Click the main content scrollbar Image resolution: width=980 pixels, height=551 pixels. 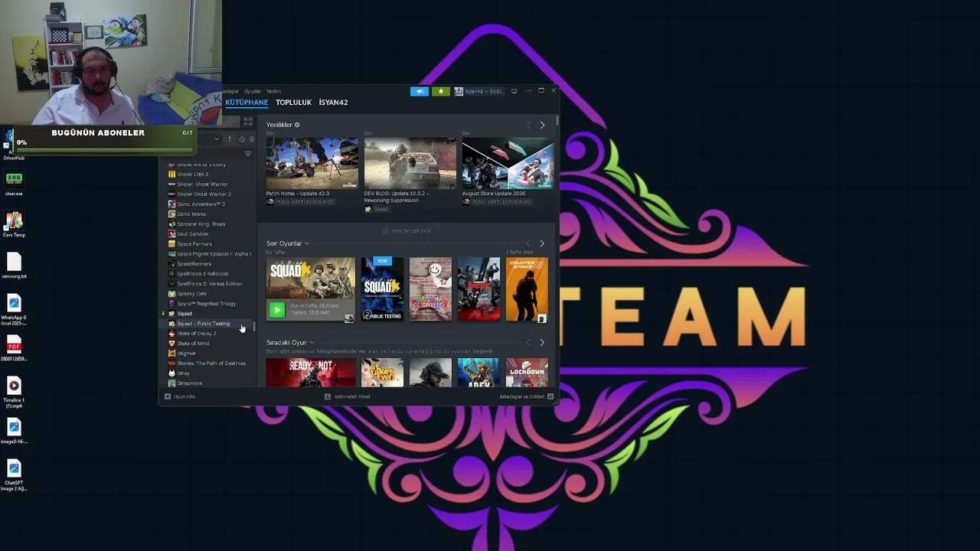click(x=557, y=120)
